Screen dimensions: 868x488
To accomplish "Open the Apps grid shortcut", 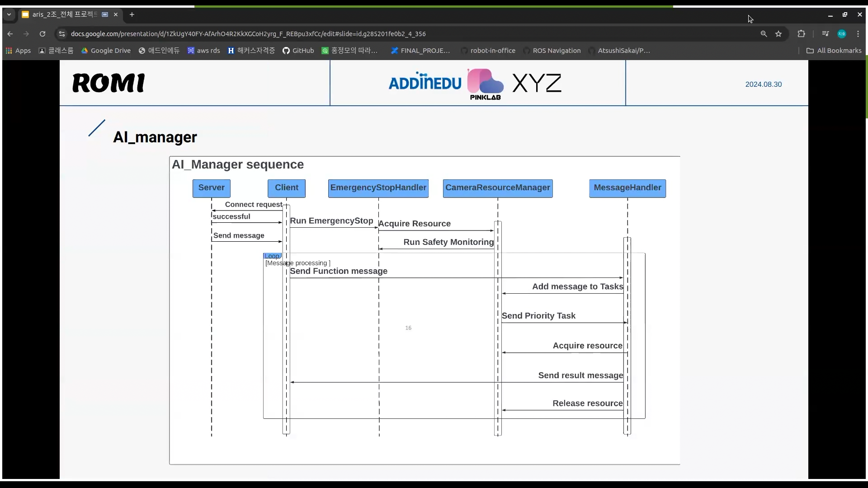I will 18,51.
